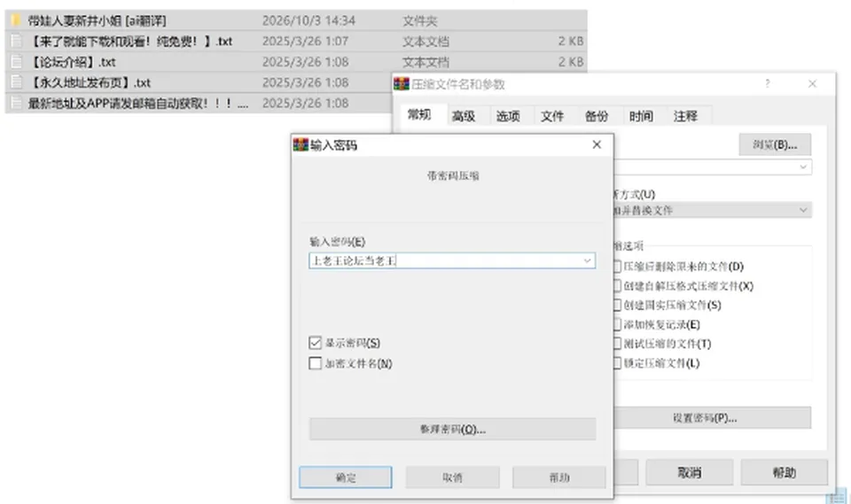Enable the 加密文件名(N) checkbox
The height and width of the screenshot is (504, 851).
(315, 363)
